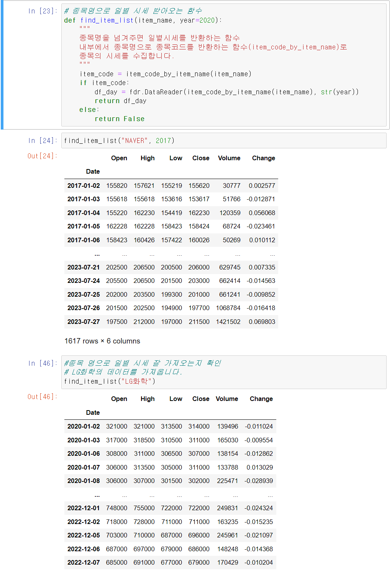
Task: Select row 2020-01-07 date cell
Action: (x=84, y=467)
